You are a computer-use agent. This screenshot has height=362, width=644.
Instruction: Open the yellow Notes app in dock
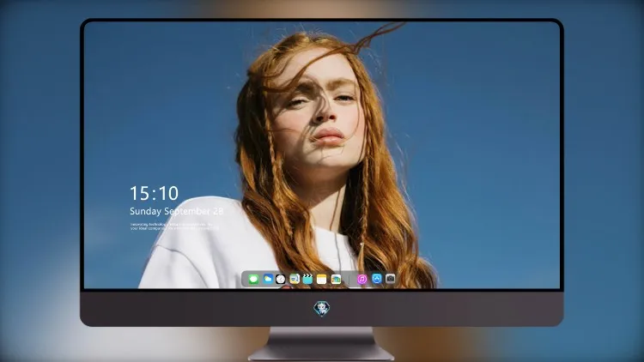pos(322,280)
